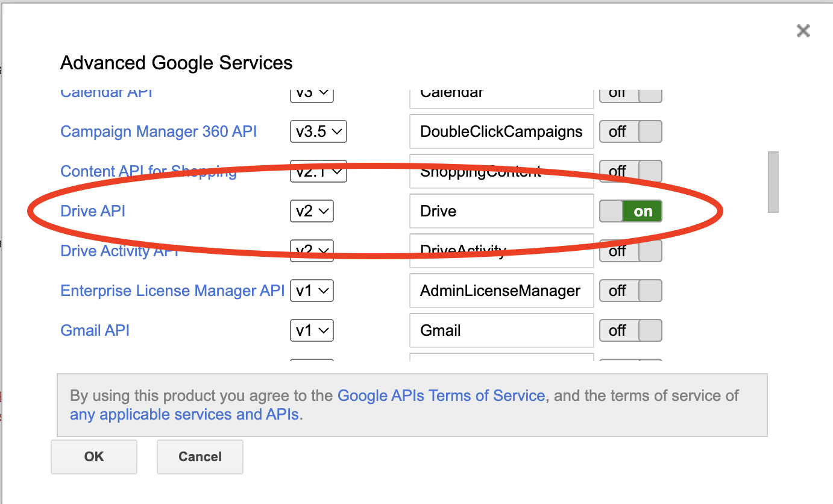Edit the DriveActivity identifier field
This screenshot has height=504, width=833.
(501, 251)
